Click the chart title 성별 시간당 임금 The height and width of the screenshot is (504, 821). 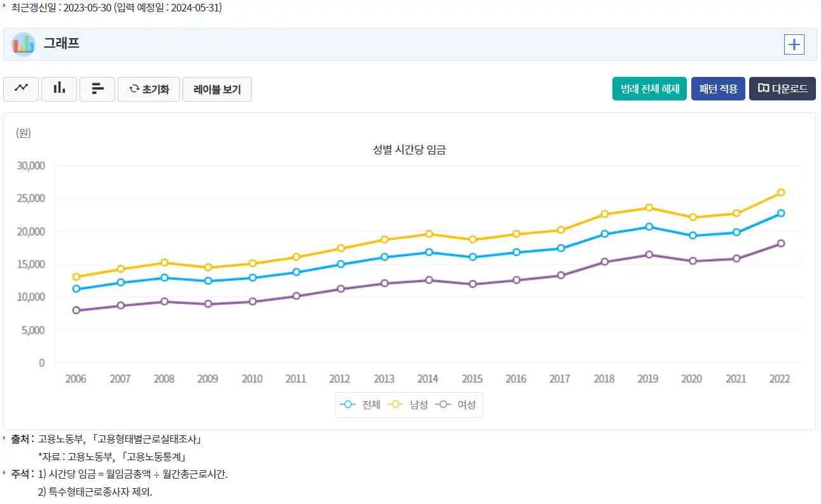pyautogui.click(x=410, y=150)
